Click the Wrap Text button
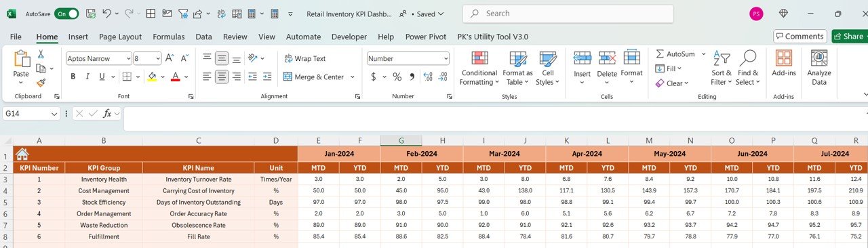Screen dimensions: 868x248 [304, 58]
